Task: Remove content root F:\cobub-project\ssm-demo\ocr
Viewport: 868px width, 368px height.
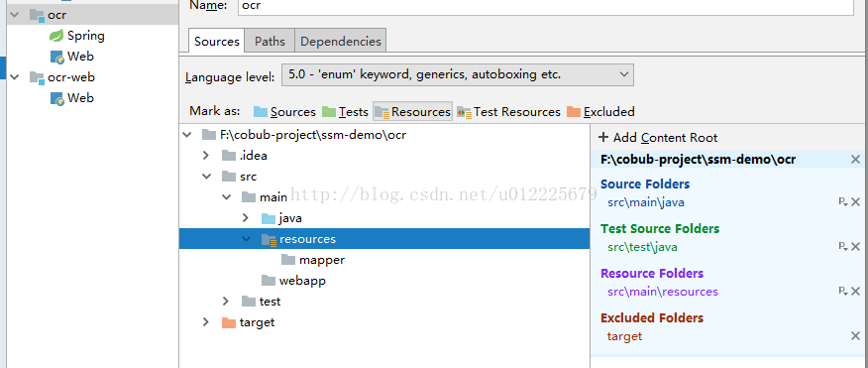Action: [x=855, y=160]
